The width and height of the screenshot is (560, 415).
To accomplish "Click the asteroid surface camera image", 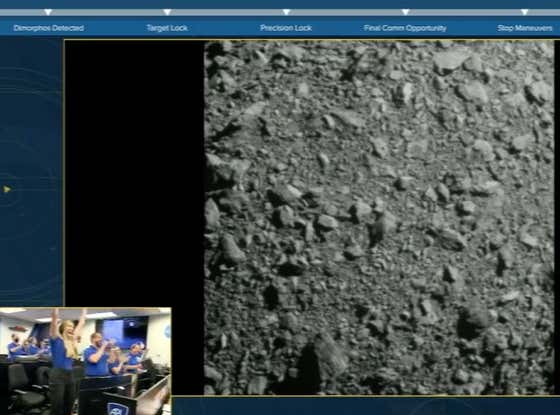I will click(x=379, y=217).
